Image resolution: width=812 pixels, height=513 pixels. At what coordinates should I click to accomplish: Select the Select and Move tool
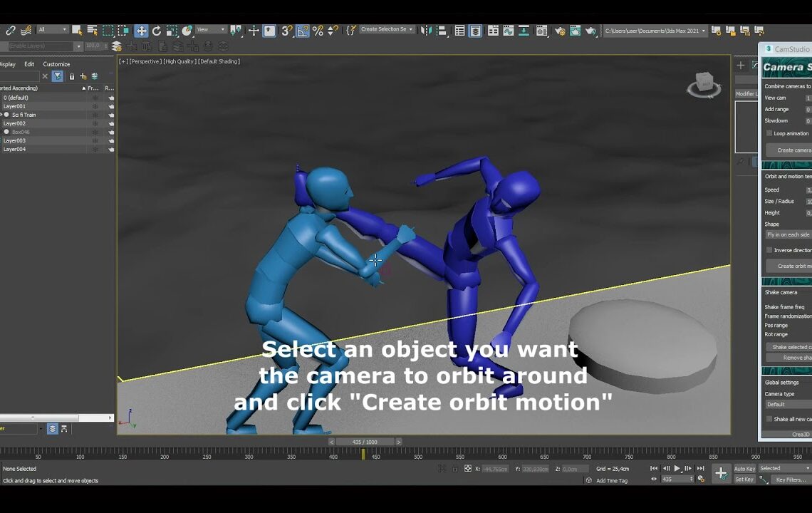click(x=142, y=30)
